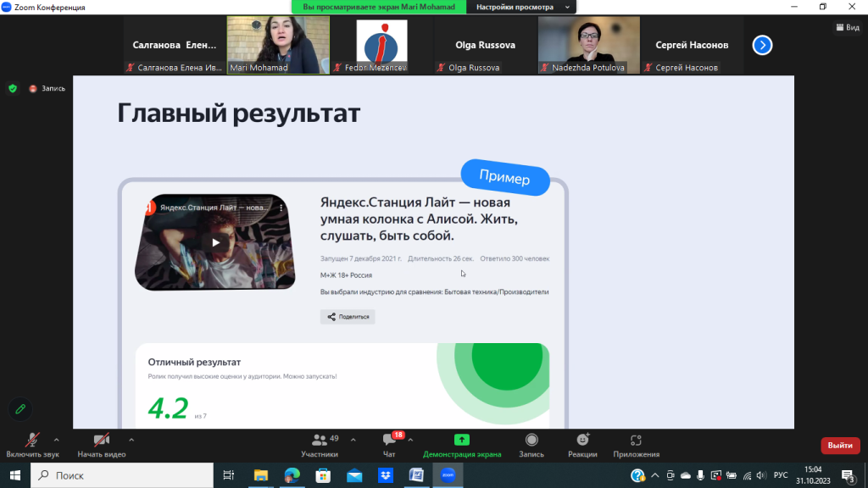Play the Яндекс.Станция Лайт video
868x488 pixels.
click(216, 243)
